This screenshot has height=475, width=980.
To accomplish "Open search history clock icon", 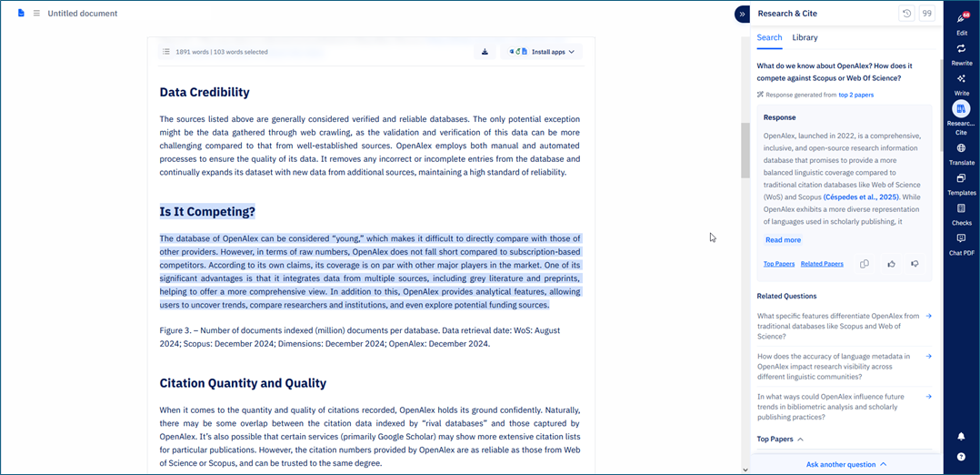I will [x=906, y=13].
